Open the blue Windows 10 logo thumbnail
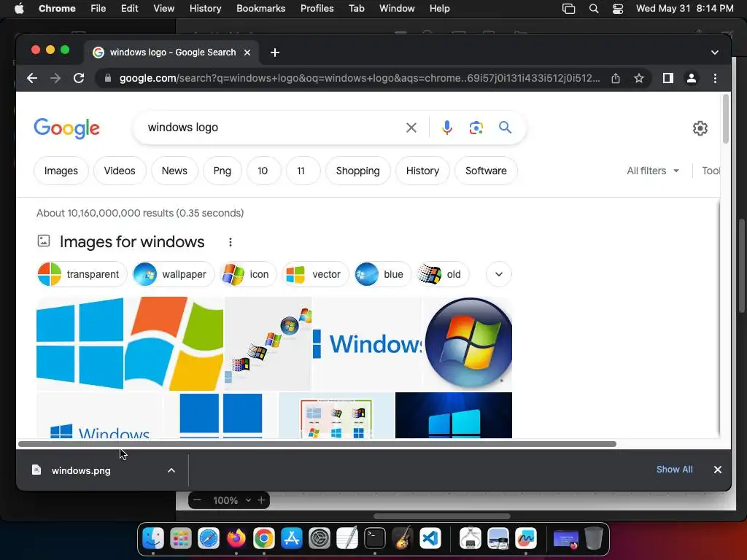The image size is (747, 560). point(80,344)
